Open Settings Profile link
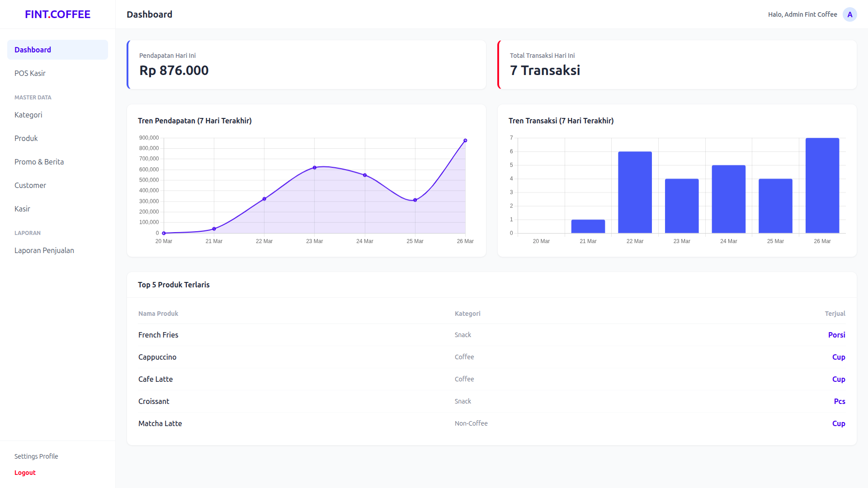 point(36,456)
